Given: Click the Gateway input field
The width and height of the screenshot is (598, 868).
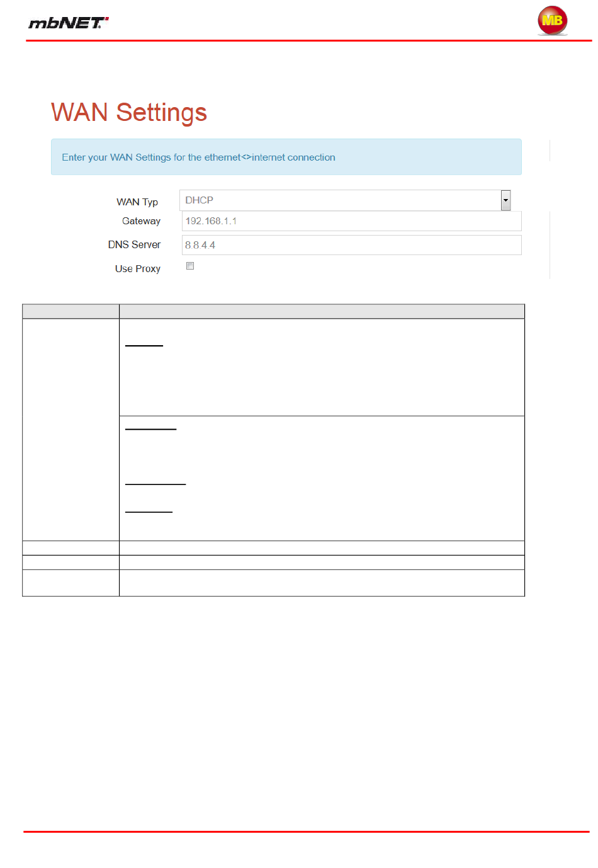Looking at the screenshot, I should click(x=351, y=221).
